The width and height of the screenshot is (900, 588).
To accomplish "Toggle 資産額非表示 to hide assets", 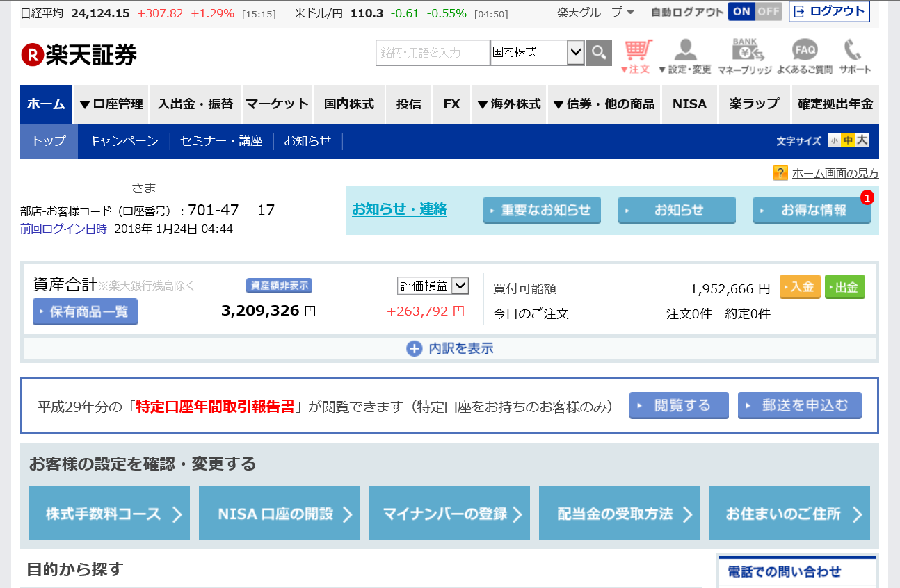I will 279,286.
